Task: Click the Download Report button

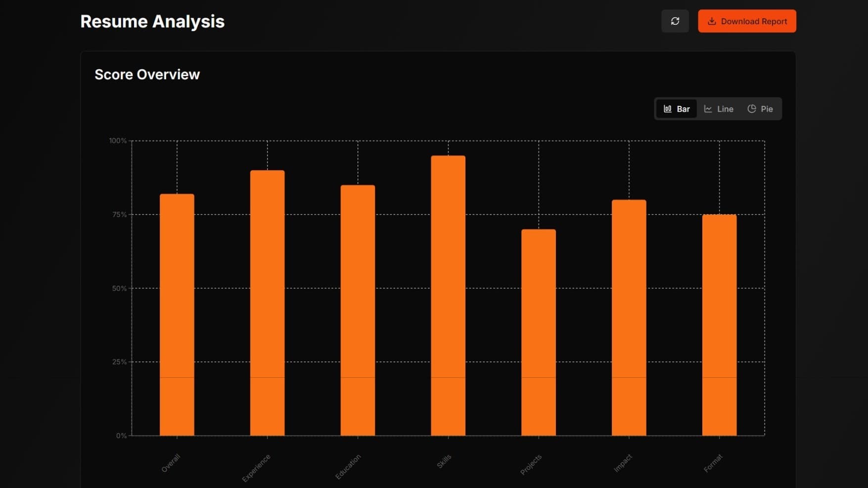Action: point(746,21)
